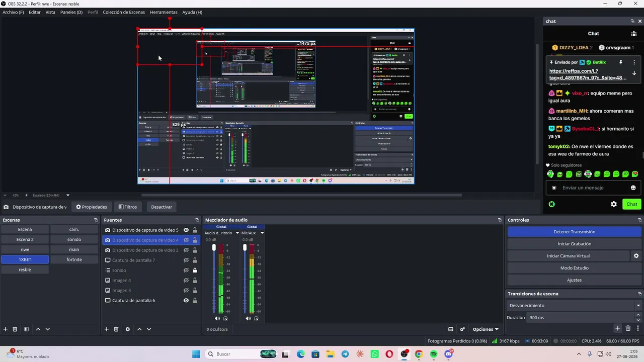Follow the reffpa.com link in chat
Image resolution: width=644 pixels, height=362 pixels.
(x=588, y=74)
